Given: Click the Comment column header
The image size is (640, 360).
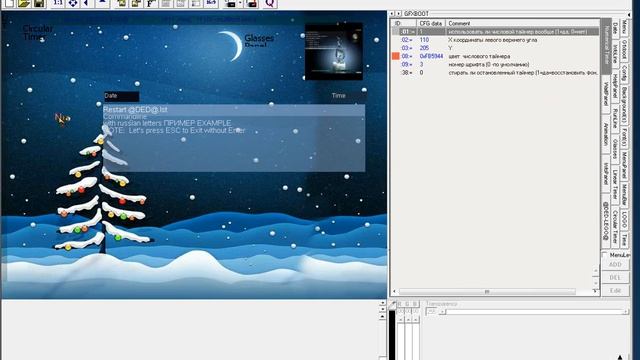Looking at the screenshot, I should [522, 23].
